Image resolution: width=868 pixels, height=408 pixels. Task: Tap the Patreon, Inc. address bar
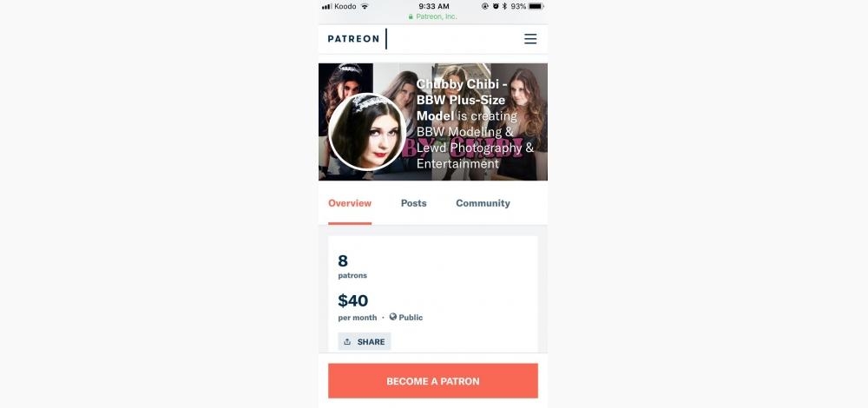point(433,16)
